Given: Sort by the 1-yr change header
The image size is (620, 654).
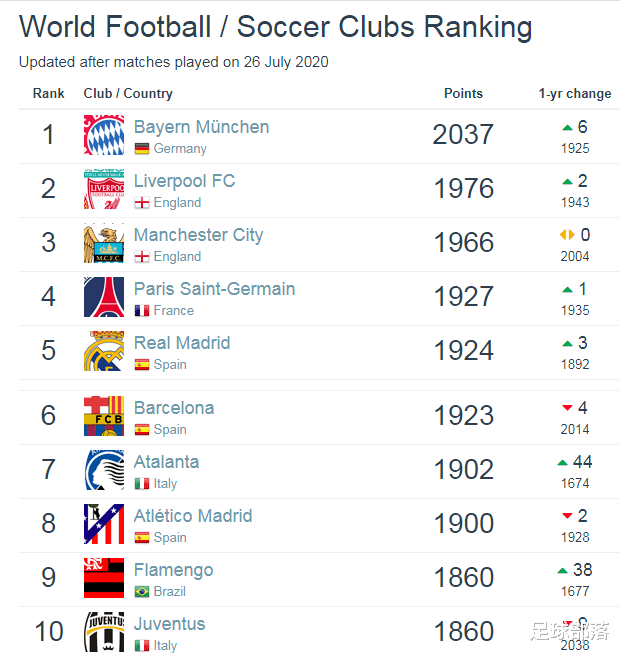Looking at the screenshot, I should tap(575, 93).
